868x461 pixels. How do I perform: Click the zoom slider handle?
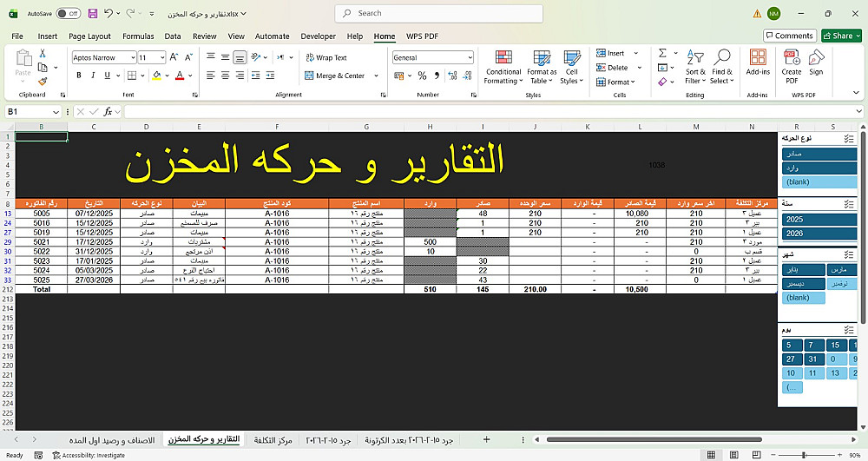(x=804, y=455)
